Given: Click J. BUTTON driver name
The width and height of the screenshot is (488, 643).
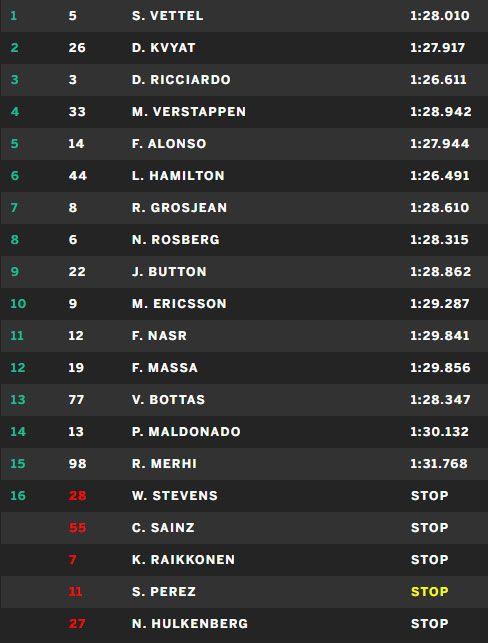Looking at the screenshot, I should [169, 272].
